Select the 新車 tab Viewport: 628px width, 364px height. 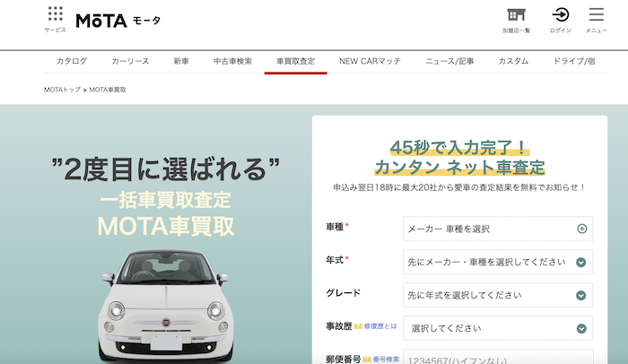181,61
